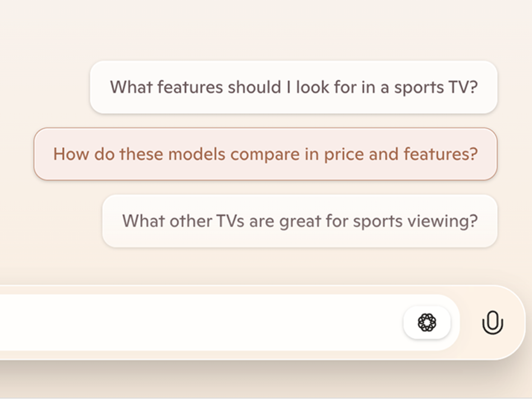The width and height of the screenshot is (532, 399).
Task: Ask how these models compare in price
Action: [265, 154]
